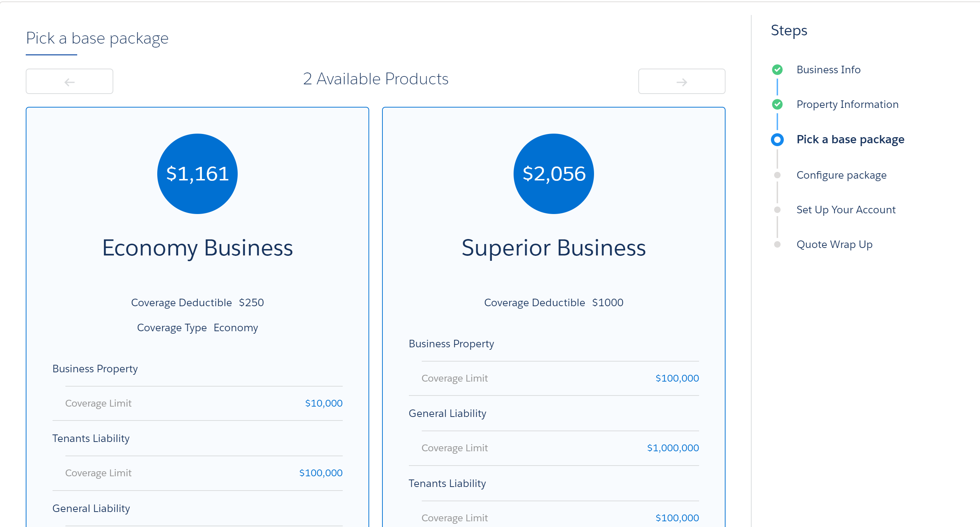This screenshot has height=527, width=980.
Task: Click the Steps sidebar heading
Action: click(789, 30)
